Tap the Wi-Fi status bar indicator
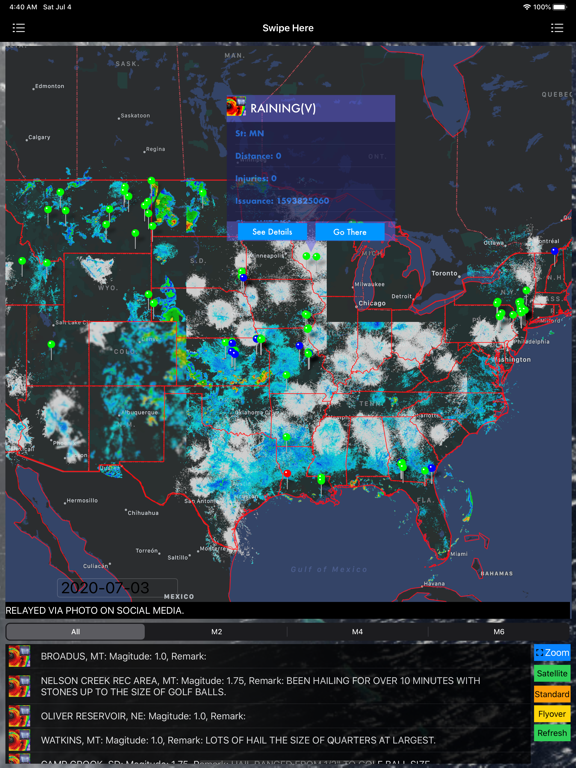 coord(527,7)
